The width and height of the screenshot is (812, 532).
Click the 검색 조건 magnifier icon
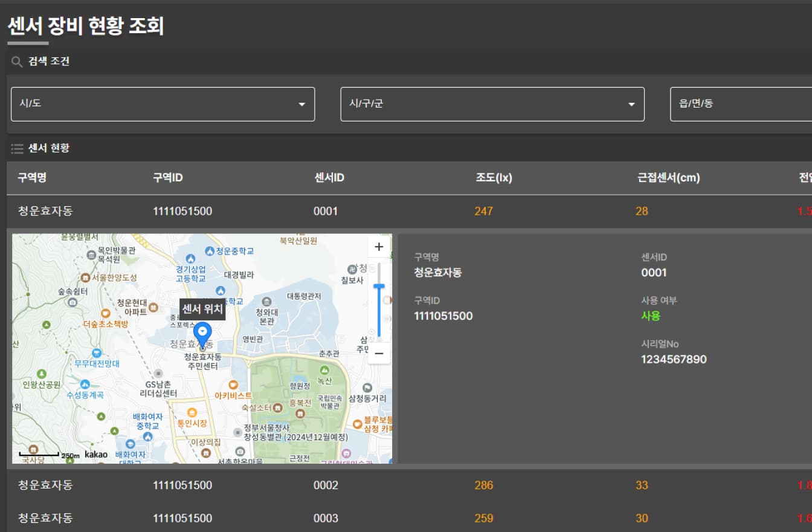point(17,61)
